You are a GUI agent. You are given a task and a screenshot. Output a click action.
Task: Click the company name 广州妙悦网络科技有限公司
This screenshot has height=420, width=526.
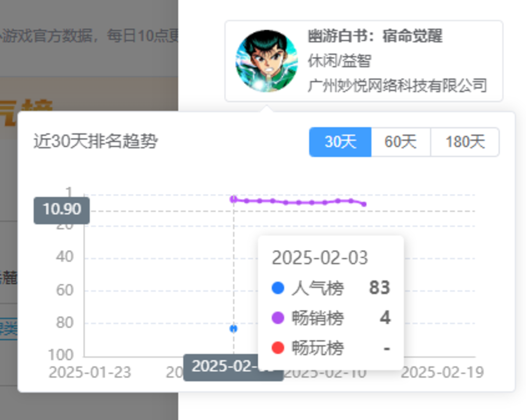pos(397,86)
